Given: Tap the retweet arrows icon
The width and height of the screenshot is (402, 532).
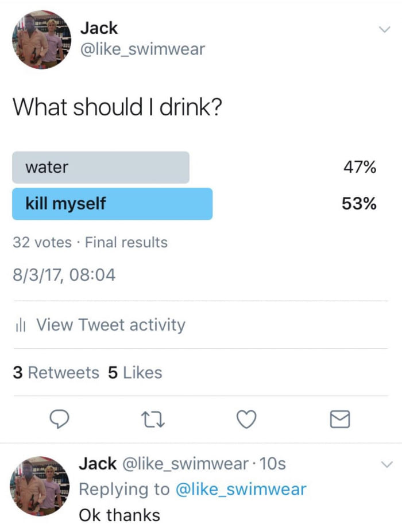Looking at the screenshot, I should [x=153, y=420].
